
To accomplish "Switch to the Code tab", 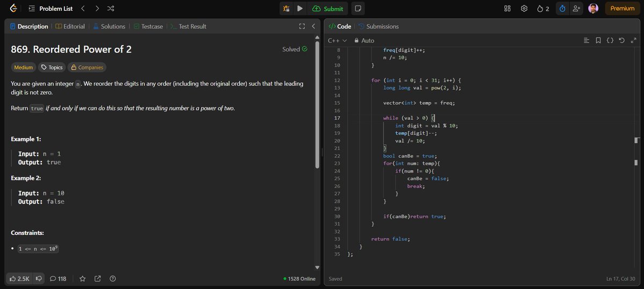I will 340,26.
